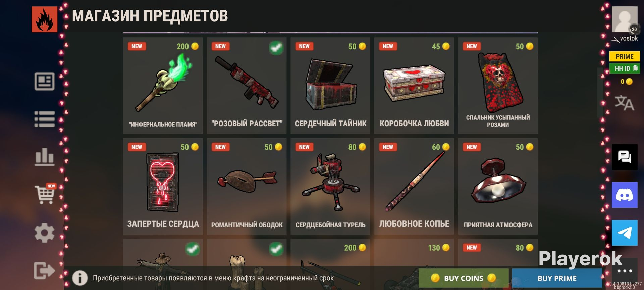Open the server list icon
This screenshot has height=290, width=644.
44,119
